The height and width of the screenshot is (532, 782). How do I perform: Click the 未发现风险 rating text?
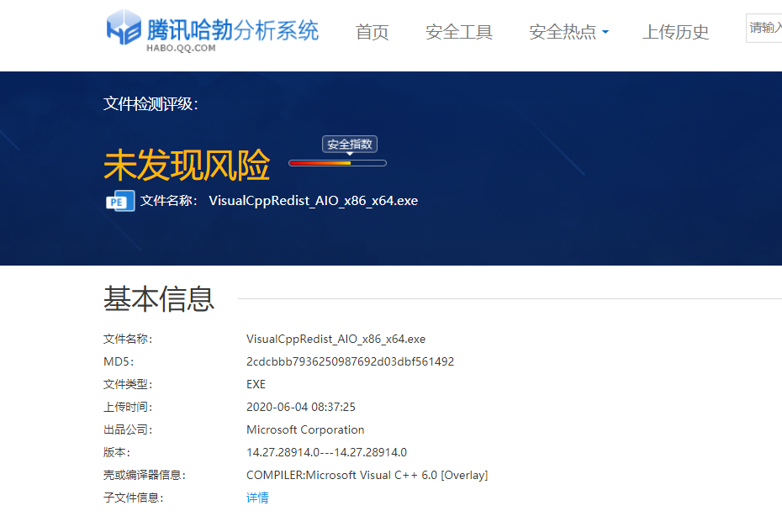pyautogui.click(x=187, y=165)
